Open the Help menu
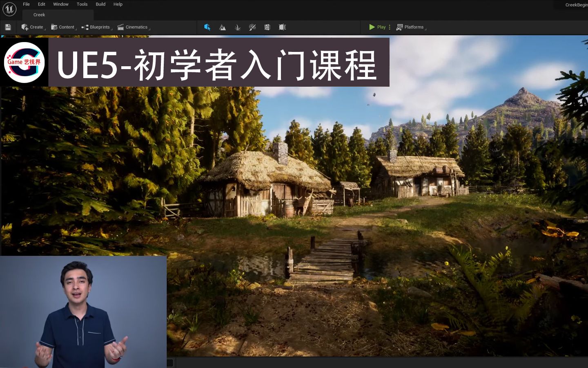This screenshot has width=588, height=368. click(x=118, y=4)
